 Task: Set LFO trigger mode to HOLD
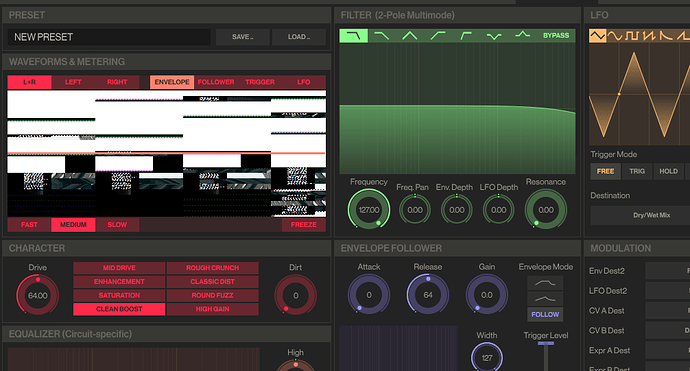coord(668,171)
